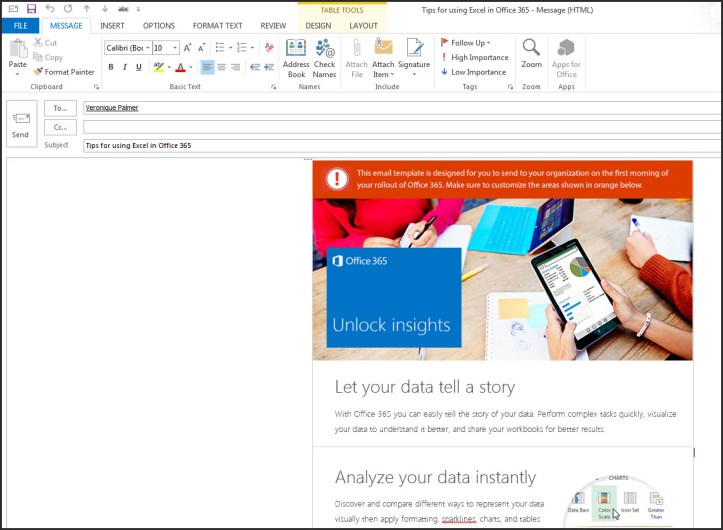Open Basic Text dialog launcher
The image size is (723, 530).
(x=273, y=87)
